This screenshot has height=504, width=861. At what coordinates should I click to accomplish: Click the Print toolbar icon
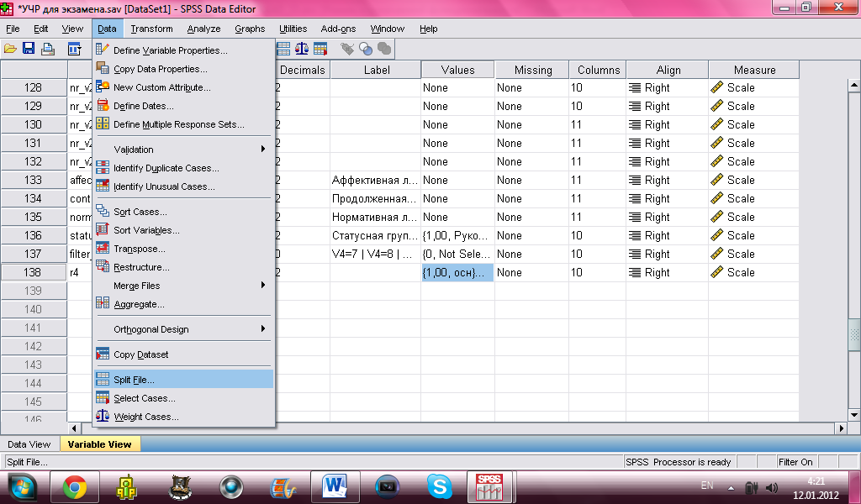point(48,50)
